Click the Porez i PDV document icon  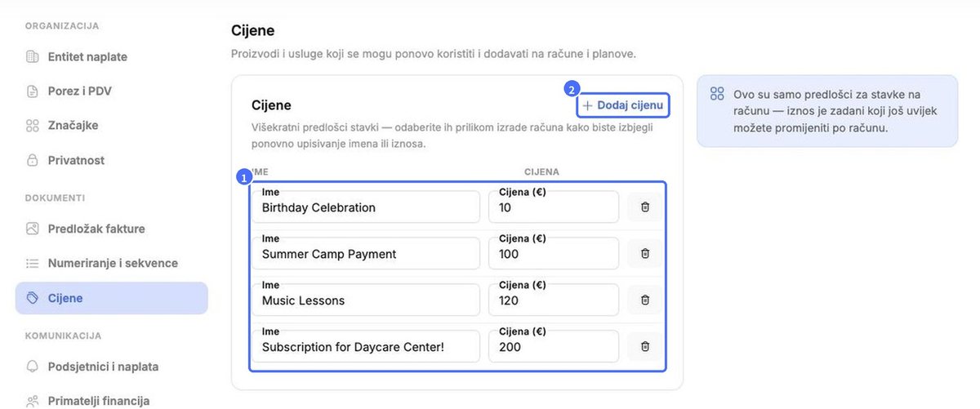point(33,91)
